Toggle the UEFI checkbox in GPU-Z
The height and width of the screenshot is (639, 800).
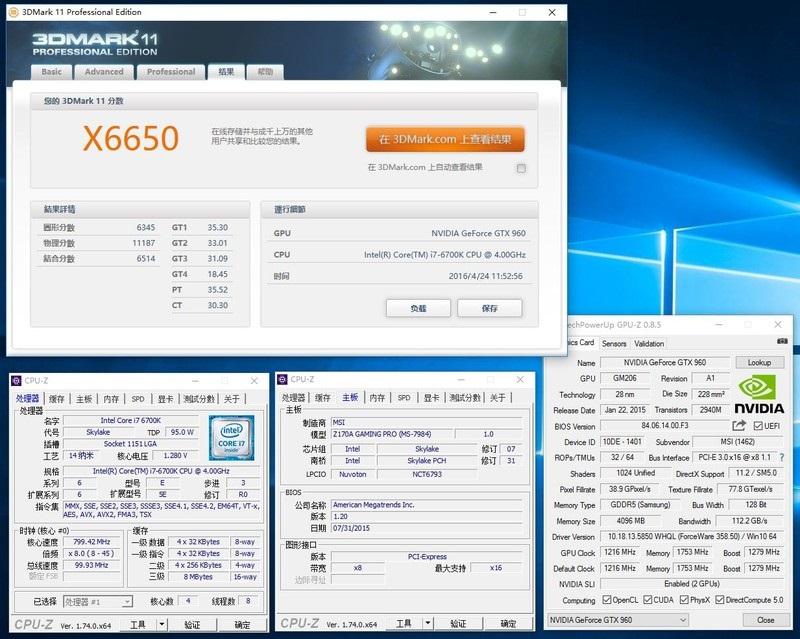758,426
